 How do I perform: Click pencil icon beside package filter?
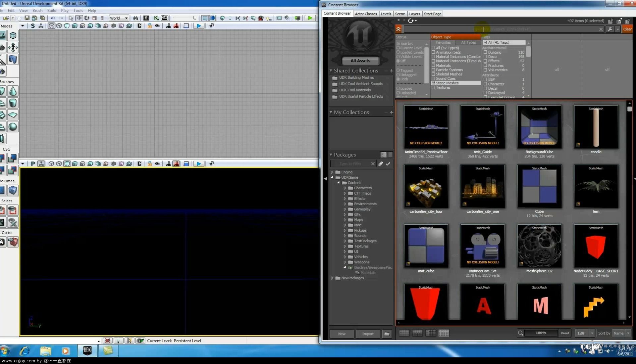click(381, 164)
